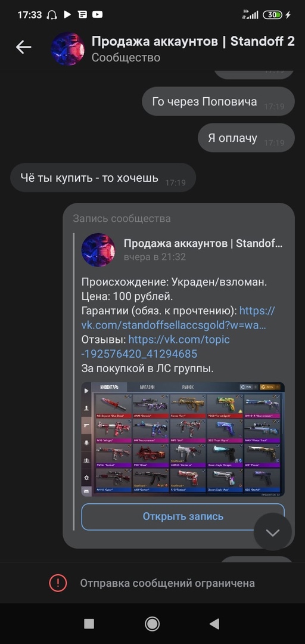Screen dimensions: 305x644
Task: Open the vk.com/topic reviews link
Action: pyautogui.click(x=155, y=346)
